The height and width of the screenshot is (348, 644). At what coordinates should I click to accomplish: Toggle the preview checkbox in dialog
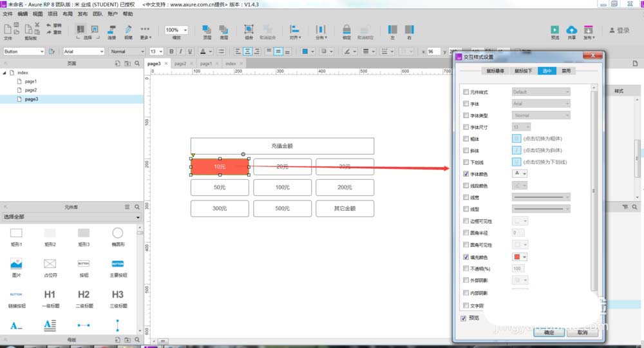coord(463,318)
